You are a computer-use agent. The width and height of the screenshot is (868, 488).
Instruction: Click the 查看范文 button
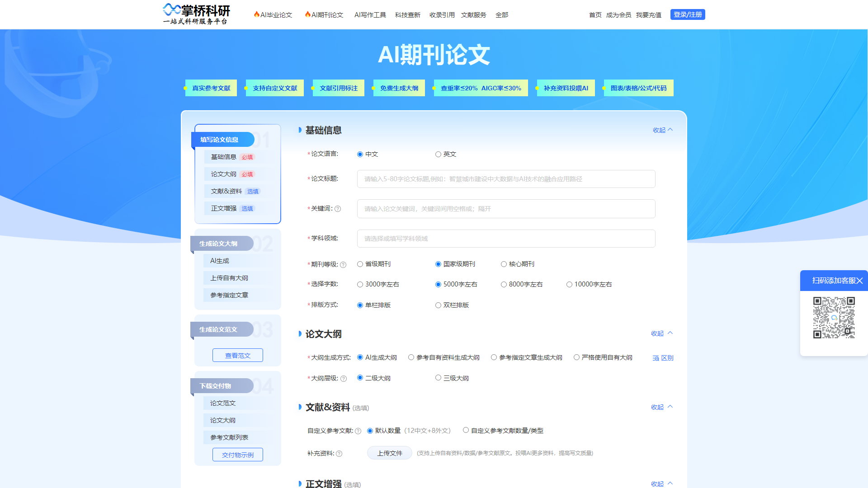(x=237, y=355)
